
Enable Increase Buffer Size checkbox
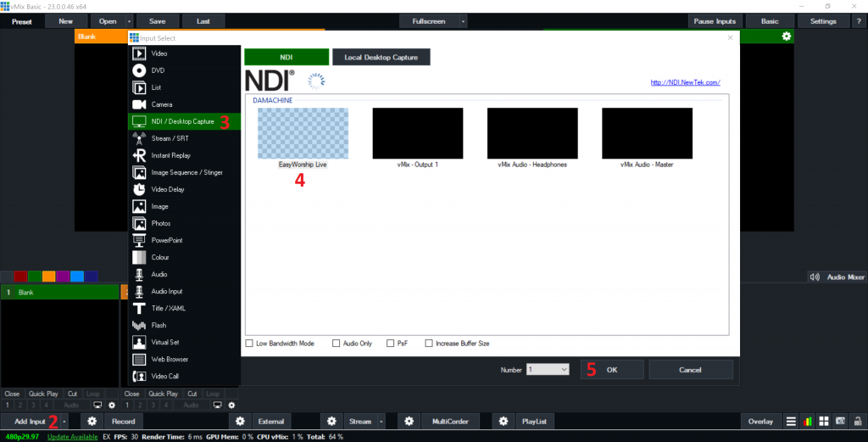pos(428,344)
